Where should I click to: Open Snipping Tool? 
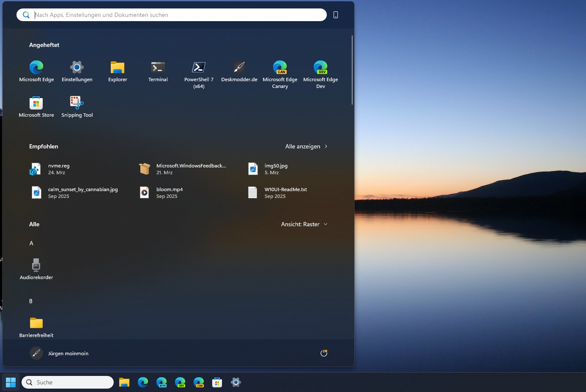pos(77,107)
